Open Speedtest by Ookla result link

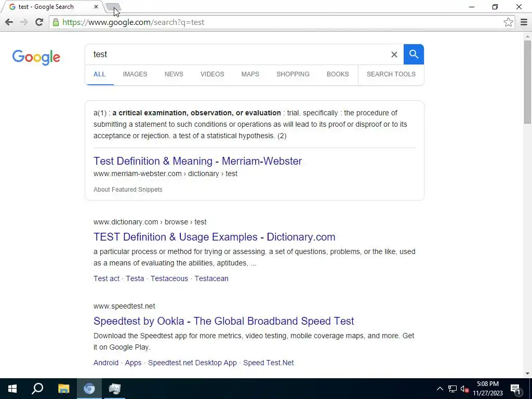point(223,321)
